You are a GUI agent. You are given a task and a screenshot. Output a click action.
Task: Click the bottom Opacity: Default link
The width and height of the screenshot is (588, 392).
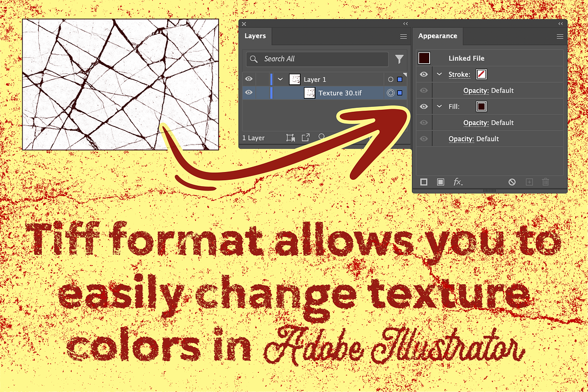point(474,139)
